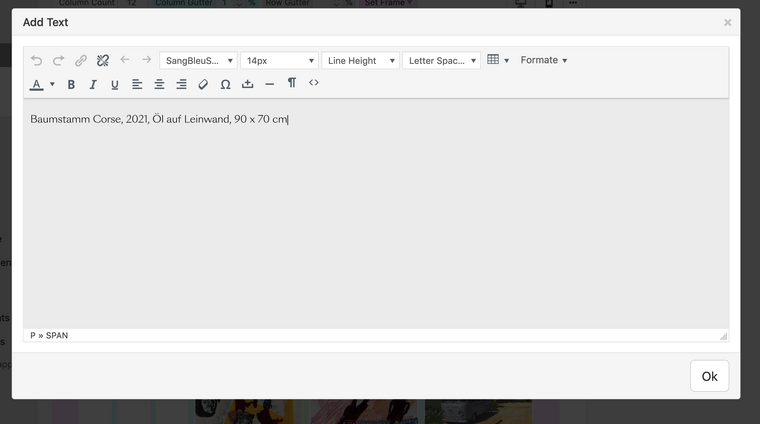Toggle italic formatting
Image resolution: width=760 pixels, height=424 pixels.
point(93,85)
